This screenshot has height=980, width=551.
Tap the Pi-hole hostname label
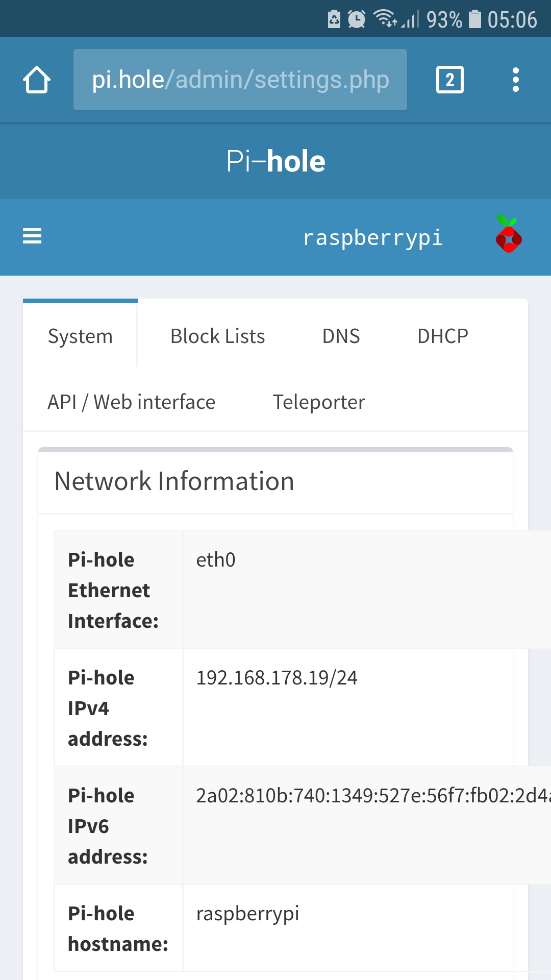point(118,928)
